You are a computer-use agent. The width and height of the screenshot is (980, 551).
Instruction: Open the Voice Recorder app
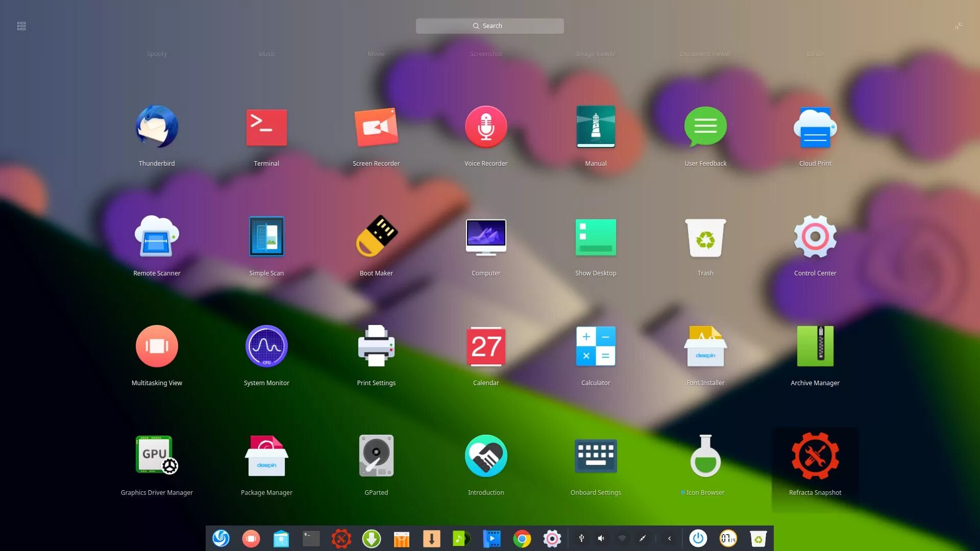tap(485, 127)
